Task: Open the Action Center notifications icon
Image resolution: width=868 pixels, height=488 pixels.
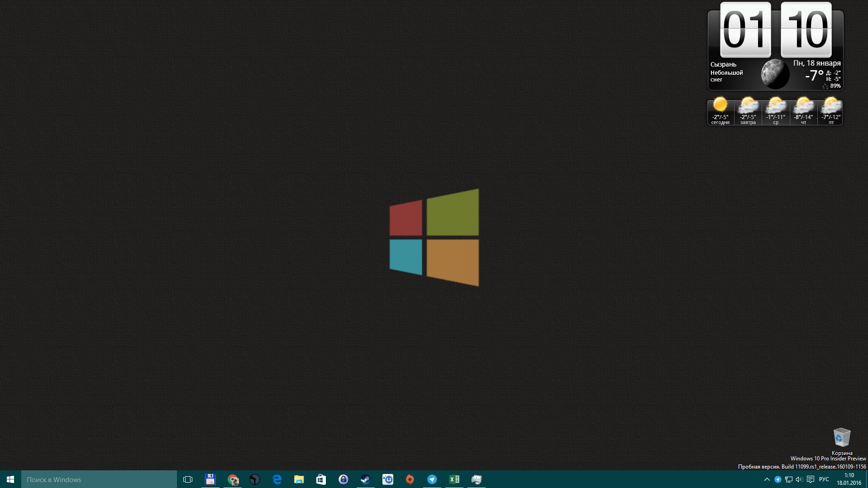Action: coord(811,479)
